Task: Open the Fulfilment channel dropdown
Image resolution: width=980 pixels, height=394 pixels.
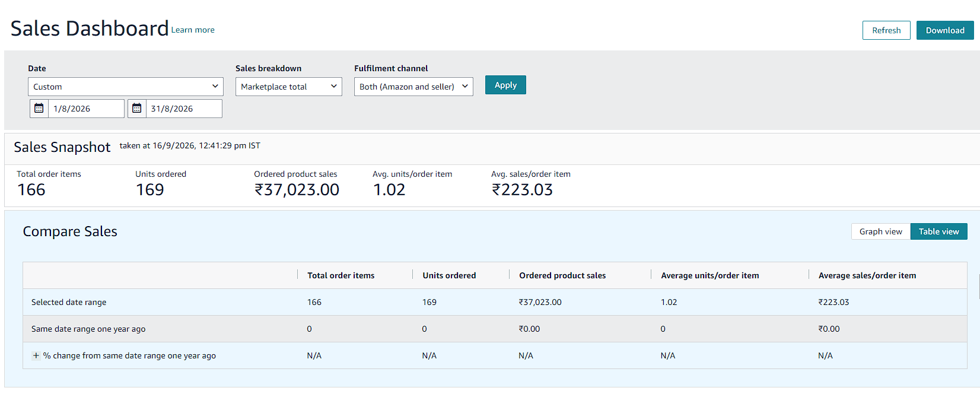Action: (x=413, y=87)
